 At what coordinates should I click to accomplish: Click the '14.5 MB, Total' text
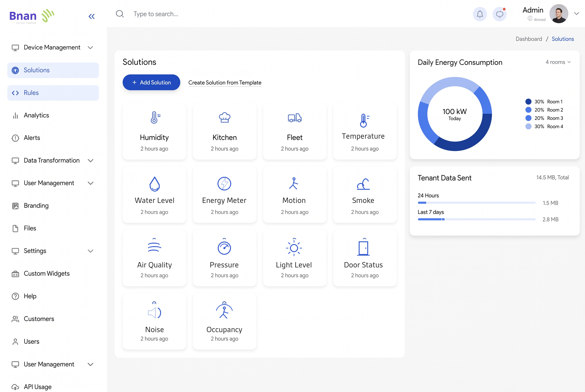552,178
